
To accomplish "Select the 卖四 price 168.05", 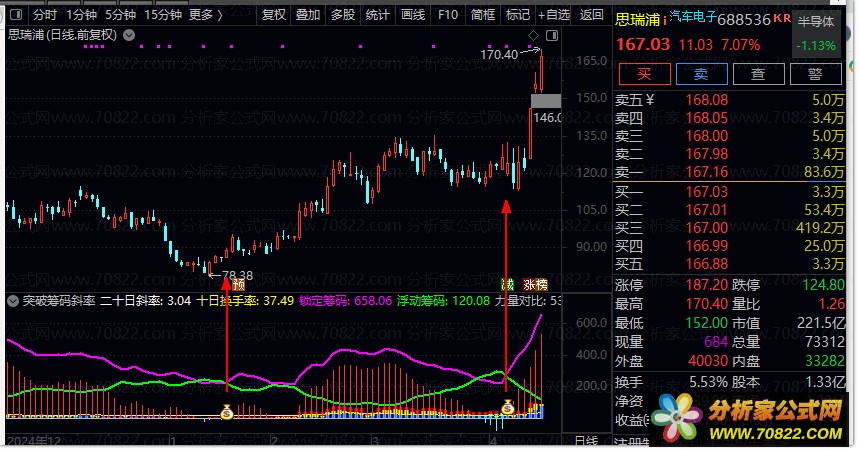I will coord(707,118).
